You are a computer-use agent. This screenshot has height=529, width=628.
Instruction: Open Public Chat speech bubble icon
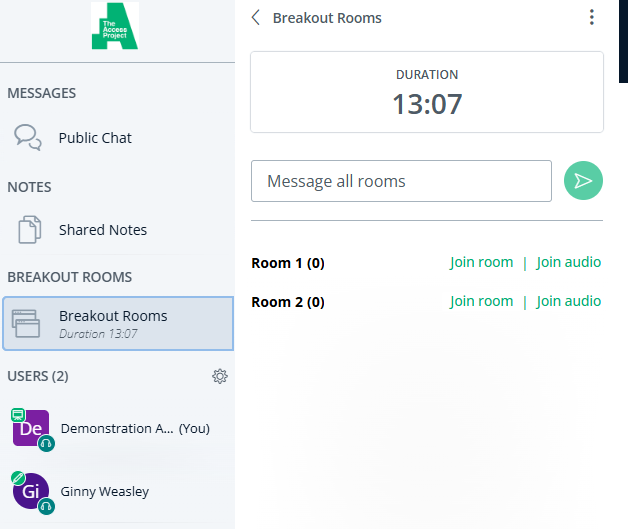[x=28, y=138]
